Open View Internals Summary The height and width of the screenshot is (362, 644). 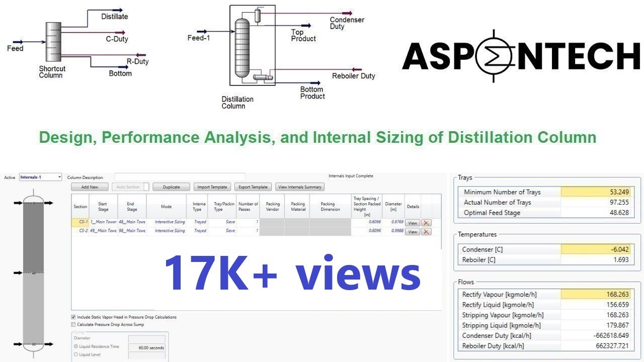pyautogui.click(x=300, y=187)
